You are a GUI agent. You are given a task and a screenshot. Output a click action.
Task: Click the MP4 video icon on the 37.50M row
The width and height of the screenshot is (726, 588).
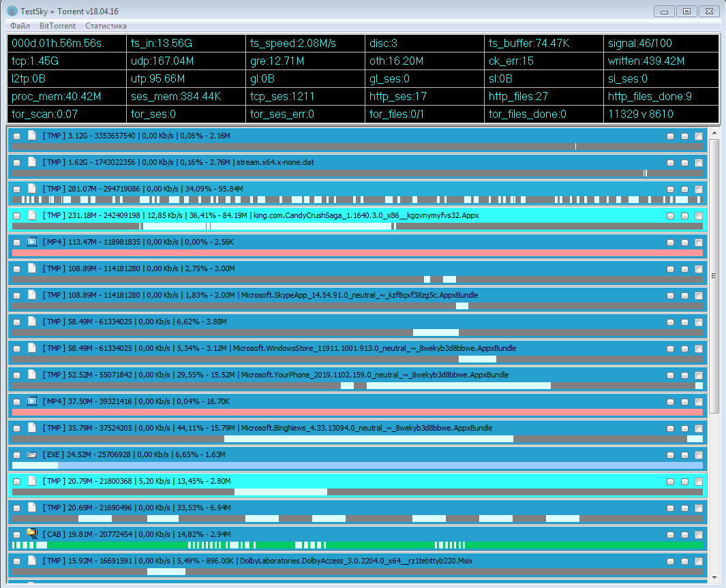click(x=31, y=401)
